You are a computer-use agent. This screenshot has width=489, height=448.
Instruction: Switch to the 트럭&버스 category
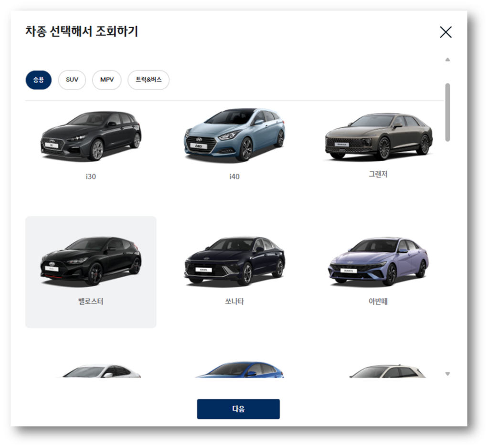(x=148, y=80)
